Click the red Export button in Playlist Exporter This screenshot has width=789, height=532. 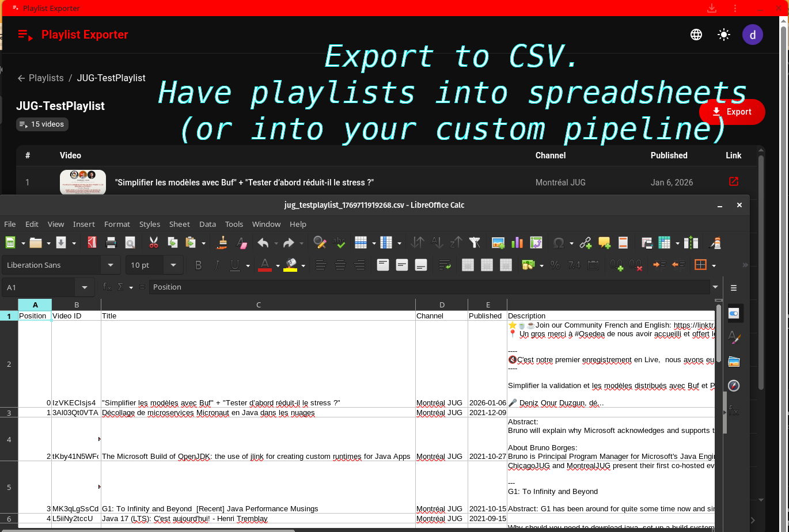pos(732,112)
